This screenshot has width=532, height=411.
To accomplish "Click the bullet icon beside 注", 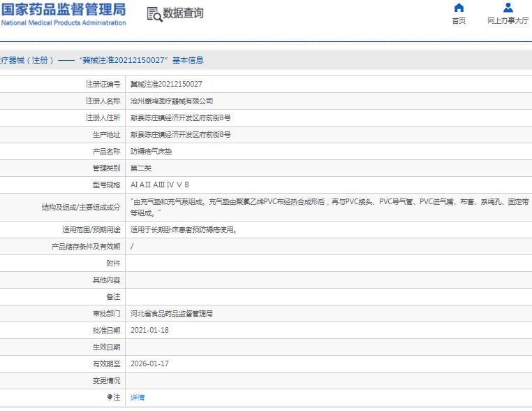I will 110,398.
